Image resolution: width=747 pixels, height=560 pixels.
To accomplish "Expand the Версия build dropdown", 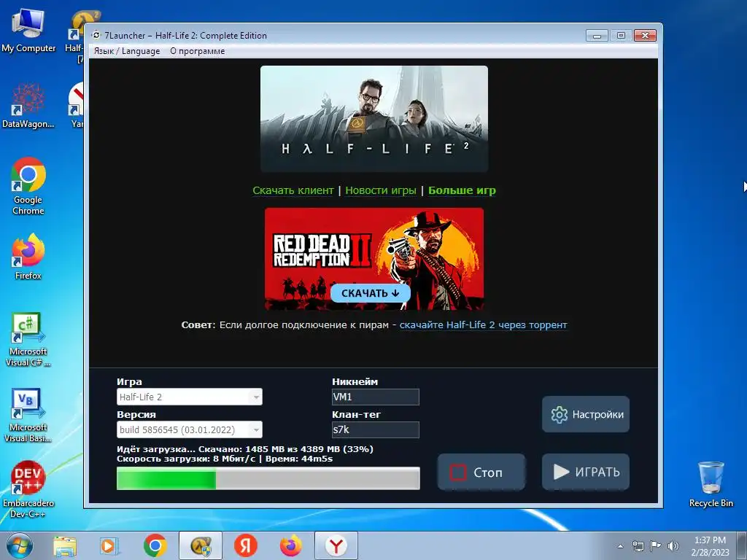I will click(189, 430).
